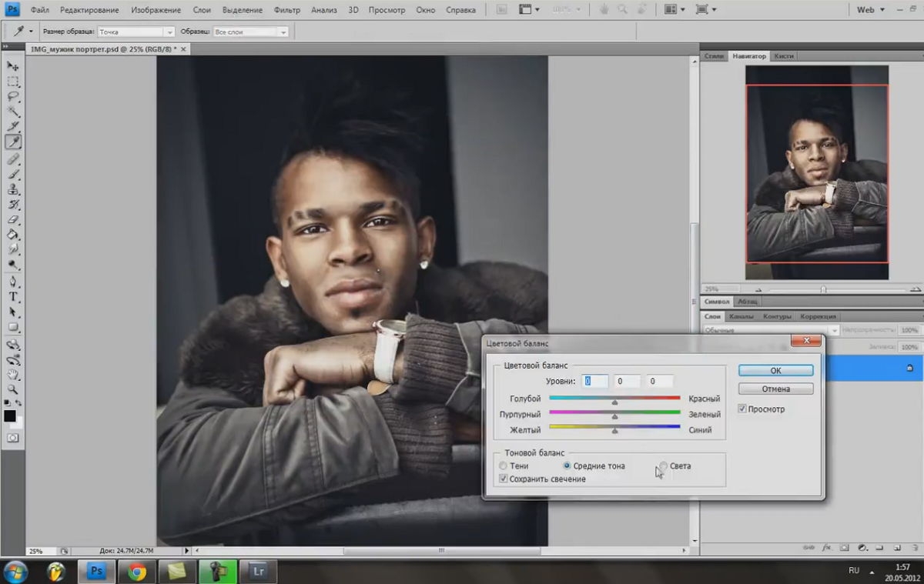Open the Размер образца dropdown

136,32
